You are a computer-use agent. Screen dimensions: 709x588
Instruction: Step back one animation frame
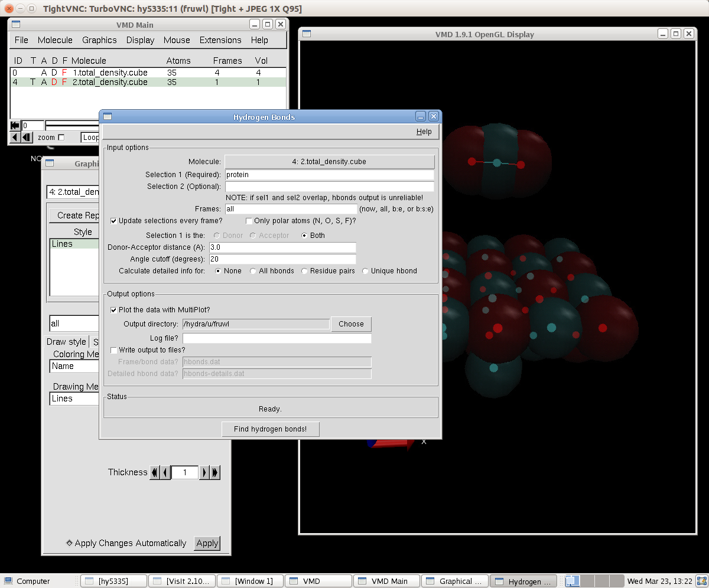click(27, 138)
